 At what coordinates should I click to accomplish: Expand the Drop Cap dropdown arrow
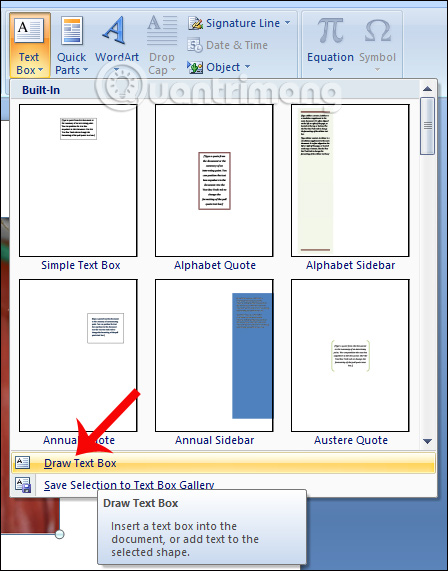click(173, 70)
